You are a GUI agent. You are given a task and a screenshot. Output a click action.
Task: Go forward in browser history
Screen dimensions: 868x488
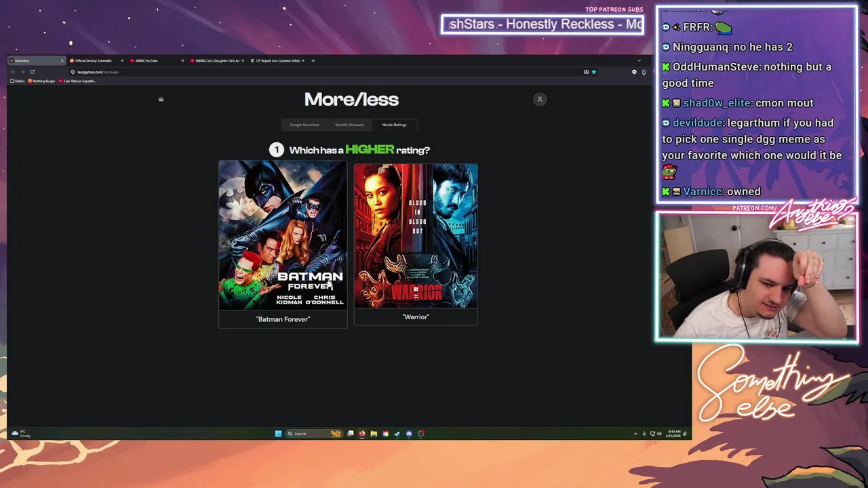[x=22, y=72]
